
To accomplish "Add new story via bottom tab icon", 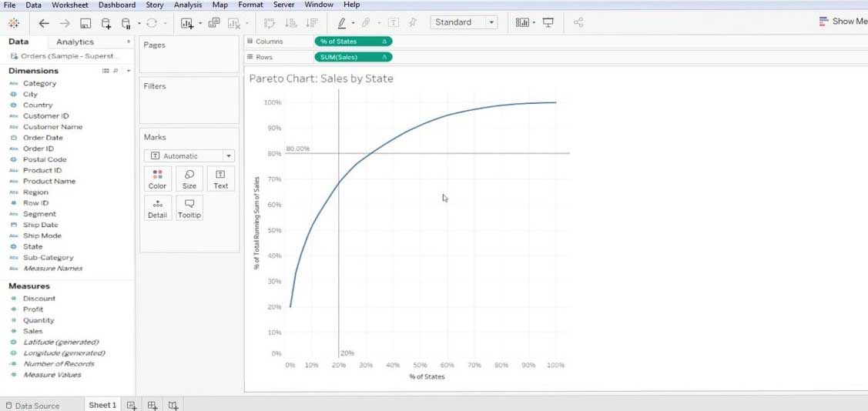I will [x=173, y=406].
